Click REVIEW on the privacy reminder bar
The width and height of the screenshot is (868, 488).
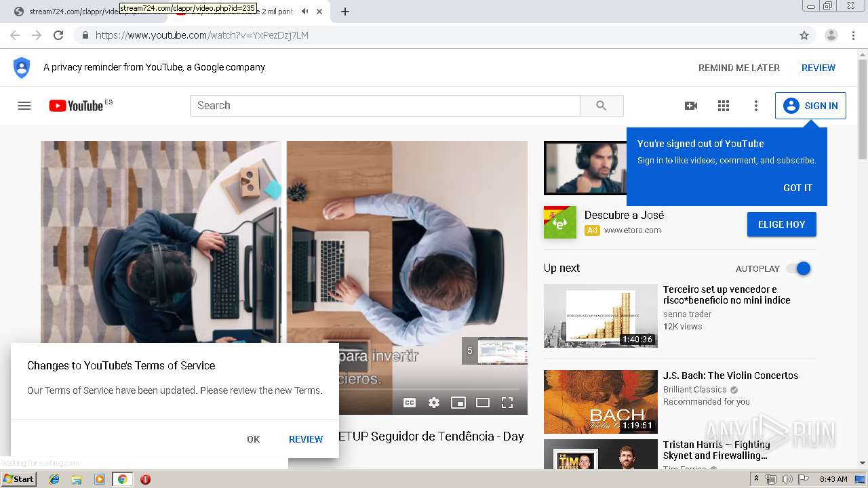point(818,68)
